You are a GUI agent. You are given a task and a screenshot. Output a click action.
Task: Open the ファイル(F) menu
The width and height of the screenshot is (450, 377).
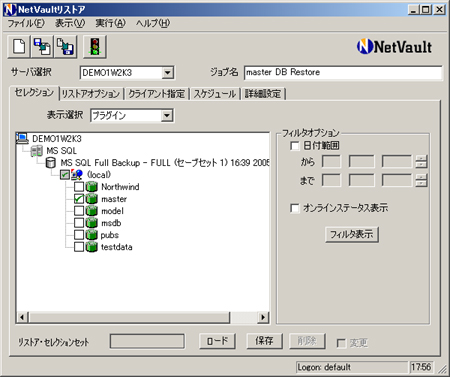(26, 23)
